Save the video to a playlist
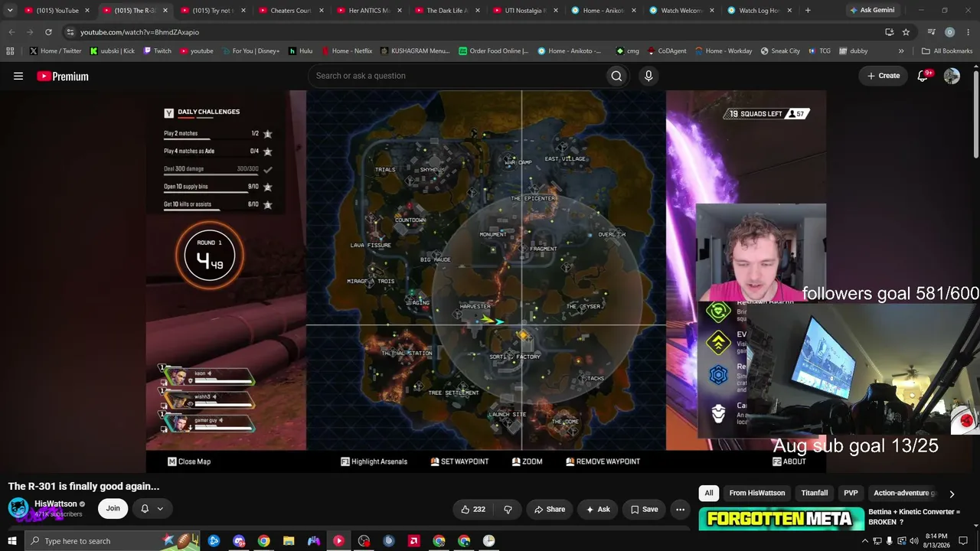980x551 pixels. (x=644, y=509)
